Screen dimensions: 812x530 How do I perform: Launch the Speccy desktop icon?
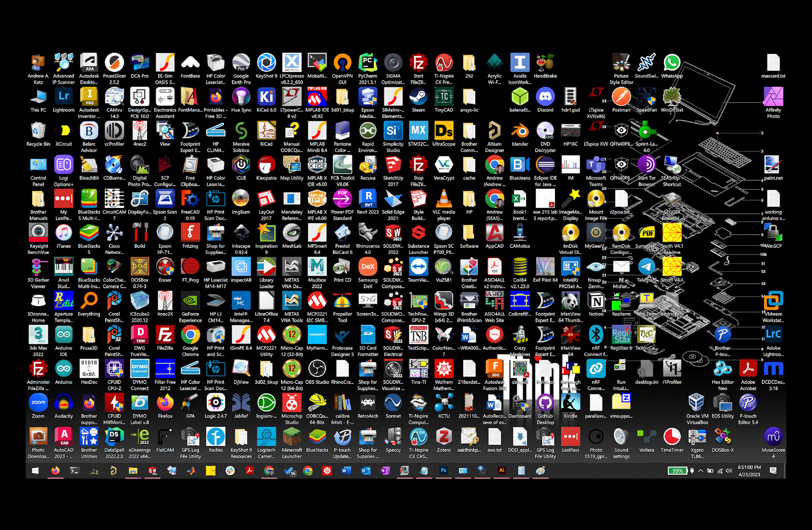pyautogui.click(x=393, y=440)
